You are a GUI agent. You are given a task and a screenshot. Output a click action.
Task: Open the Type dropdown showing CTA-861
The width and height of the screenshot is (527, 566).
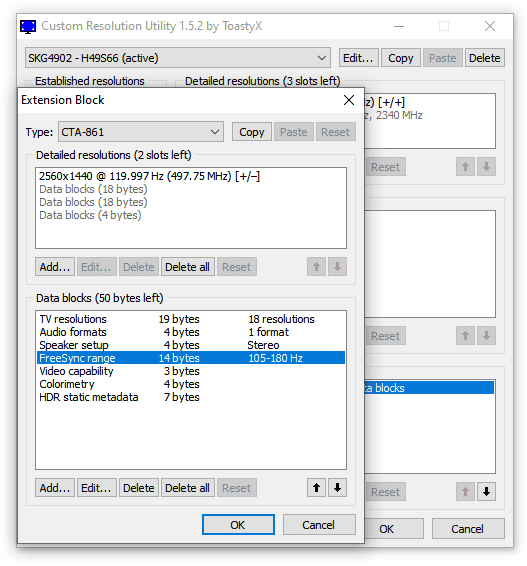tap(141, 132)
